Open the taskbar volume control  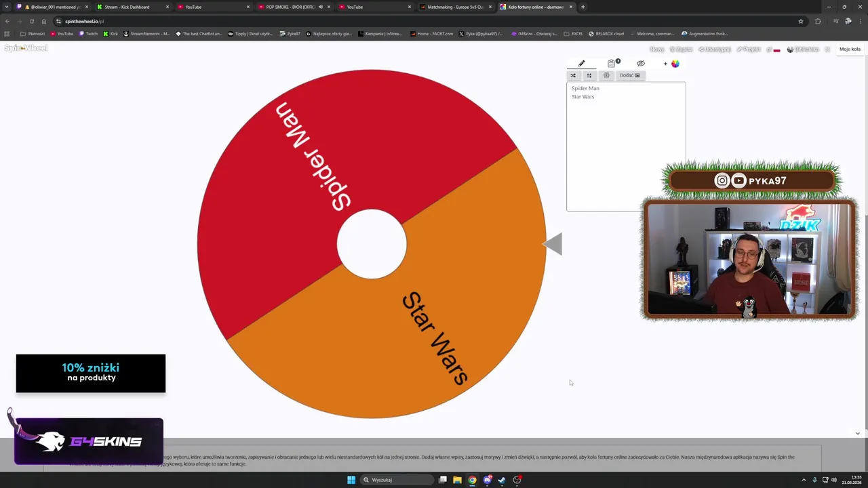833,480
